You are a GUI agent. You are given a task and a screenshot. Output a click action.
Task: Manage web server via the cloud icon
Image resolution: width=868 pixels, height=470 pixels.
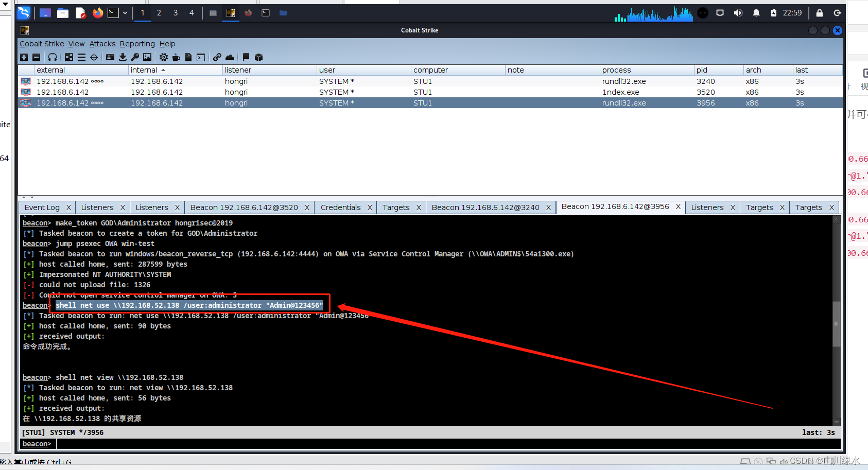230,57
